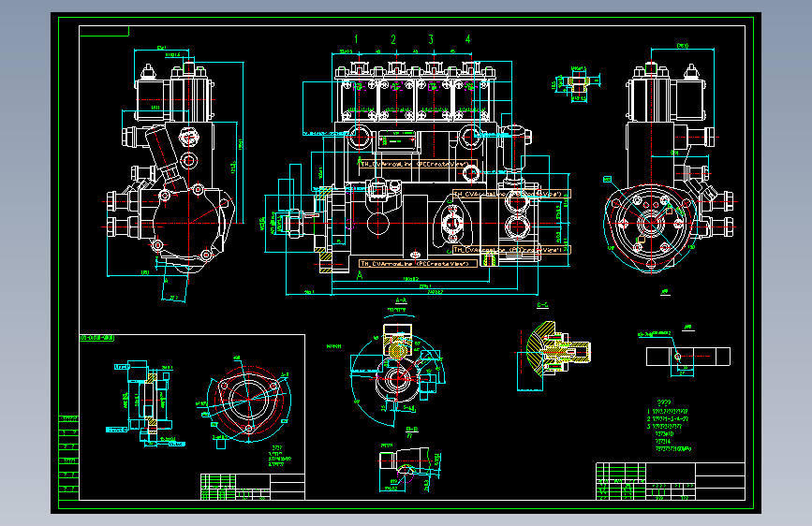This screenshot has height=526, width=812.
Task: Click the main title block table
Action: pyautogui.click(x=671, y=481)
